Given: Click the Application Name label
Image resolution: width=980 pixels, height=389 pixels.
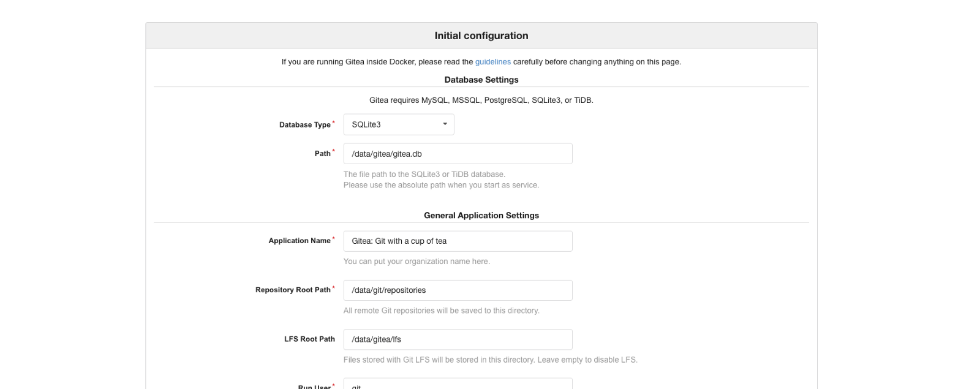Looking at the screenshot, I should pyautogui.click(x=299, y=241).
